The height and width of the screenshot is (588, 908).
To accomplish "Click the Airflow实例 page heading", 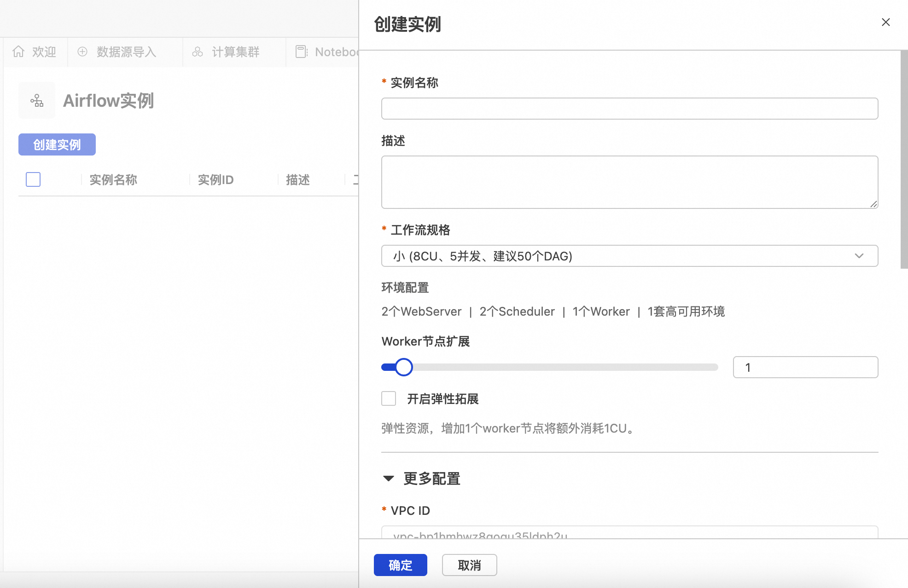I will (108, 100).
